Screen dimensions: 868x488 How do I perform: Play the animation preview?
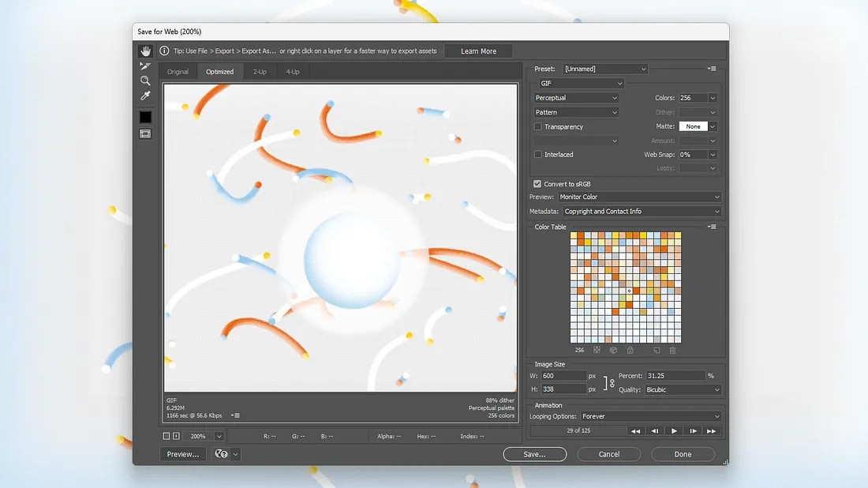674,431
